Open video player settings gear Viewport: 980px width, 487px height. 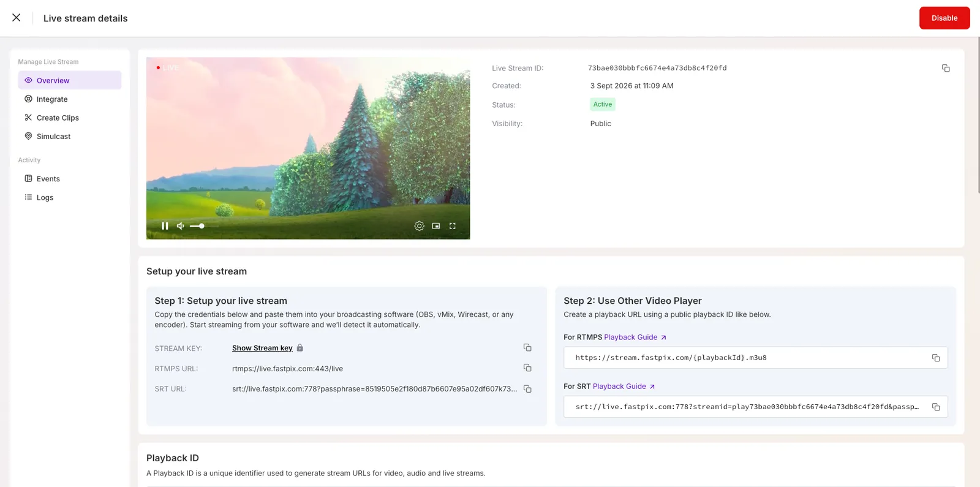(x=419, y=226)
